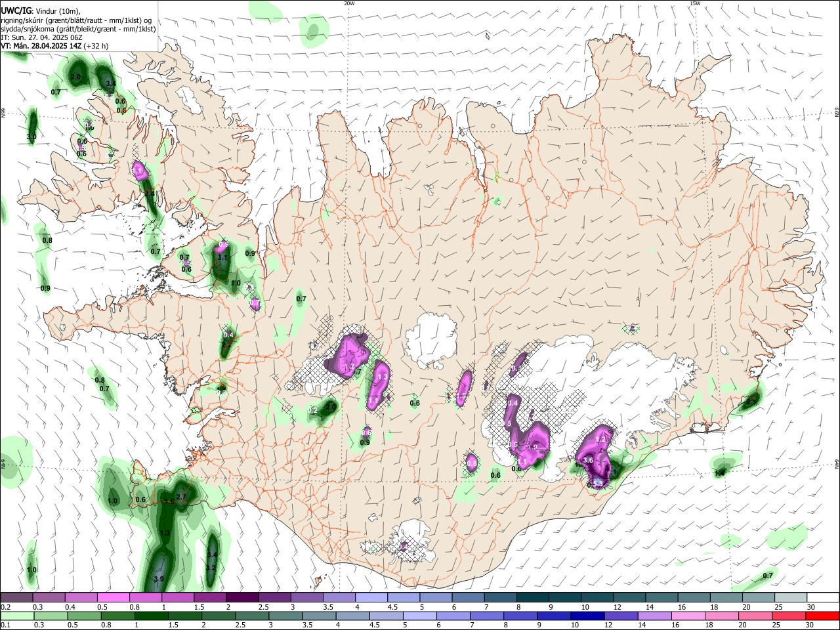This screenshot has width=840, height=630.
Task: Click the '30' label under snow legend row
Action: click(811, 607)
